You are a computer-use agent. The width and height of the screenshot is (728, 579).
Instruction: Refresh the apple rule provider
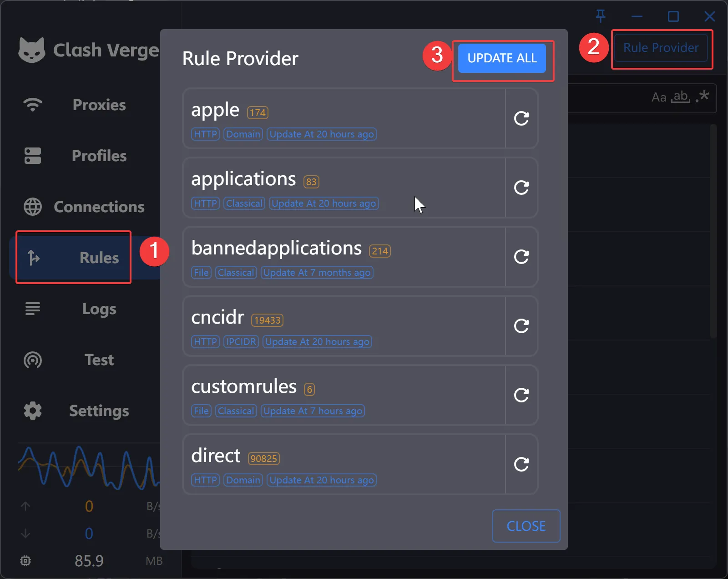tap(521, 119)
